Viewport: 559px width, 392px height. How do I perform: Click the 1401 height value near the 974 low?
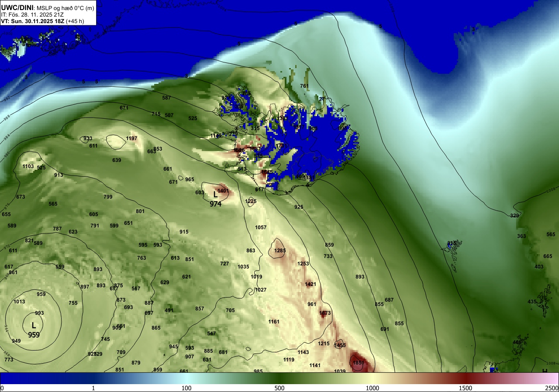[223, 191]
